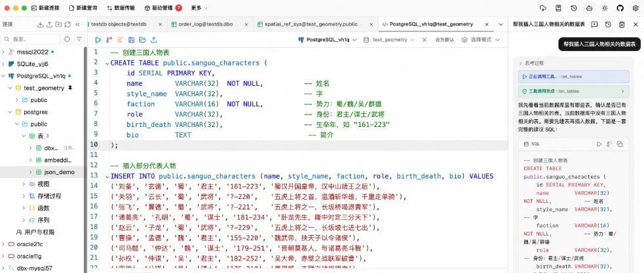Collapse the test_geometry database node

pos(10,88)
